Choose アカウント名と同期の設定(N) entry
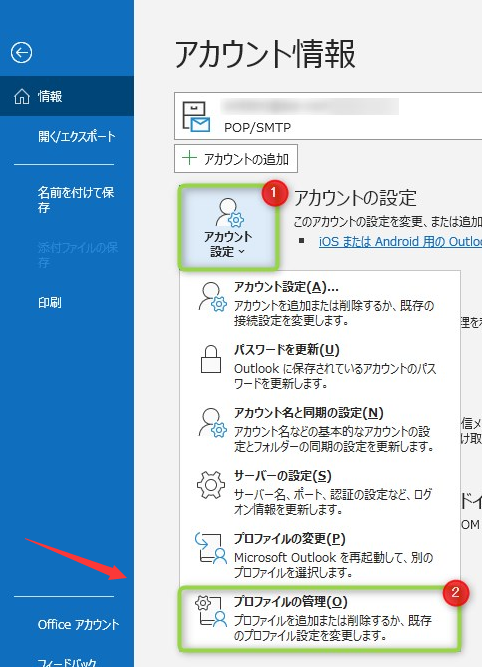Screen dimensions: 482x667 (320, 429)
